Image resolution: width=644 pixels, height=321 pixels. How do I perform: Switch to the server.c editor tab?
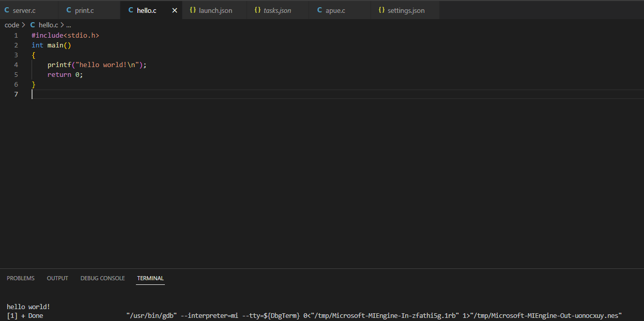point(24,10)
